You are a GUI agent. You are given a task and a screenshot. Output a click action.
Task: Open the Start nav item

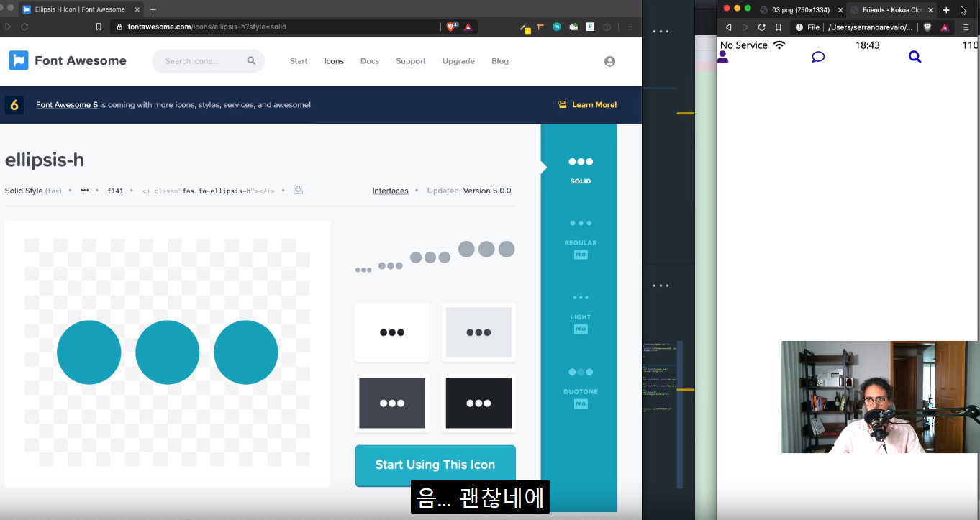click(x=299, y=61)
